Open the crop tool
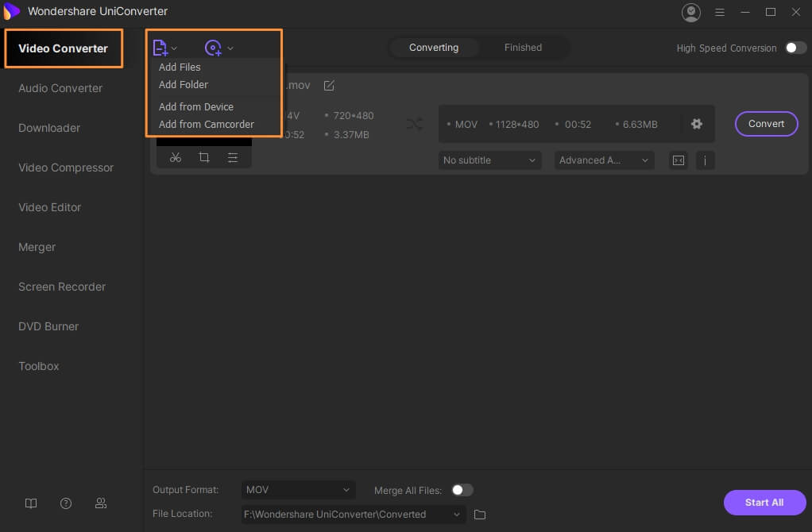This screenshot has width=812, height=532. click(x=204, y=157)
